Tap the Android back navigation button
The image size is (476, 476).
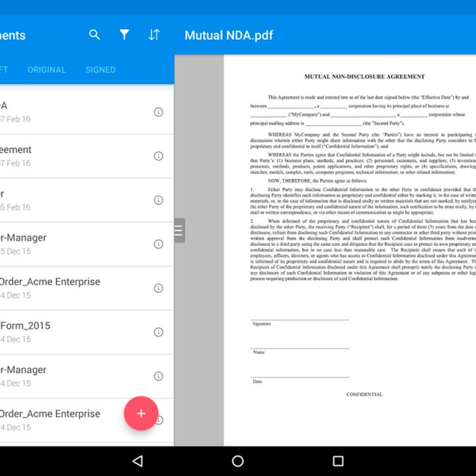[x=138, y=461]
